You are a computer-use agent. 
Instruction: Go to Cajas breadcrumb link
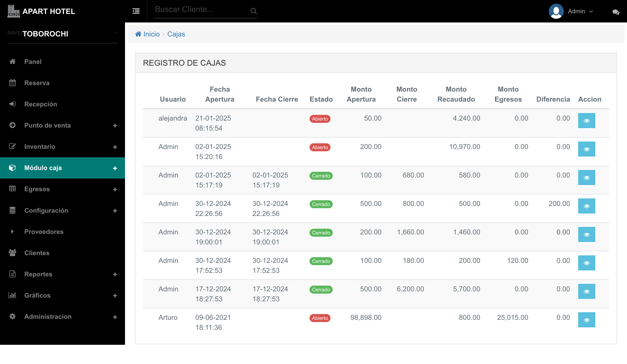coord(176,34)
